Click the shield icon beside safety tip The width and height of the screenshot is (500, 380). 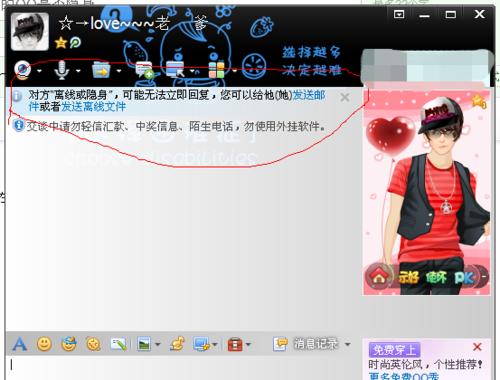point(18,125)
